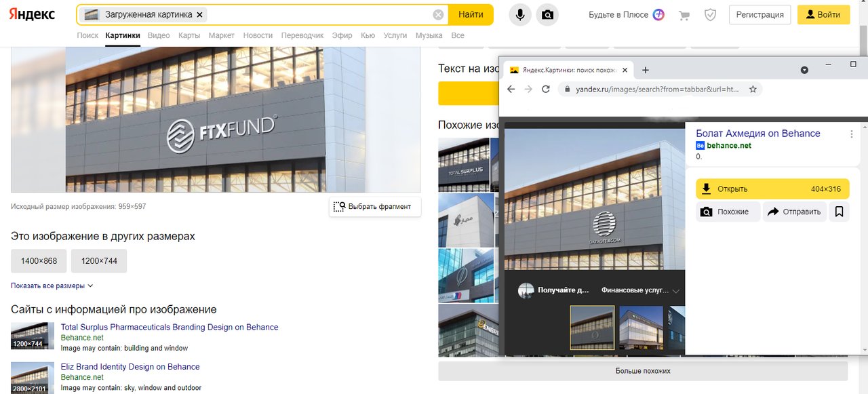This screenshot has width=868, height=394.
Task: Click the forward arrow in the popup browser
Action: (529, 89)
